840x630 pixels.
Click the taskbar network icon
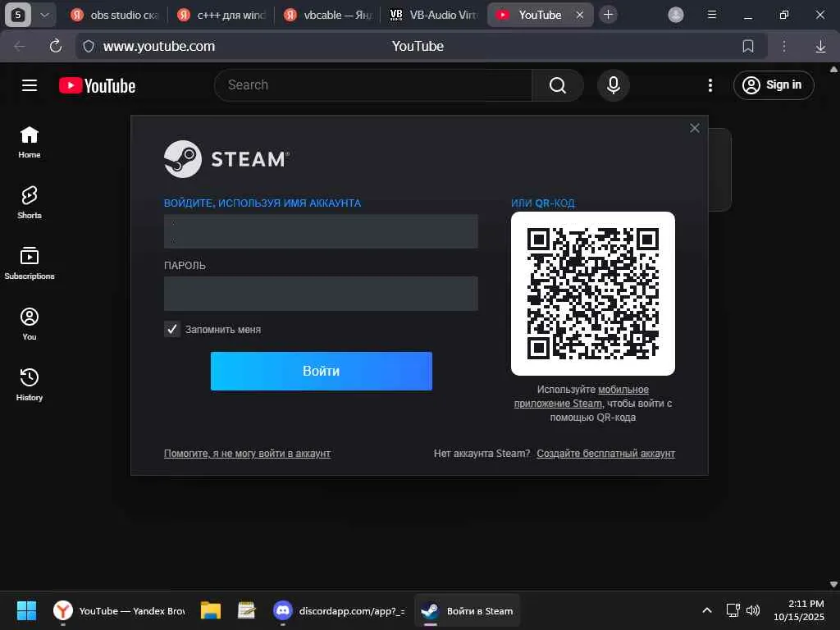tap(733, 610)
